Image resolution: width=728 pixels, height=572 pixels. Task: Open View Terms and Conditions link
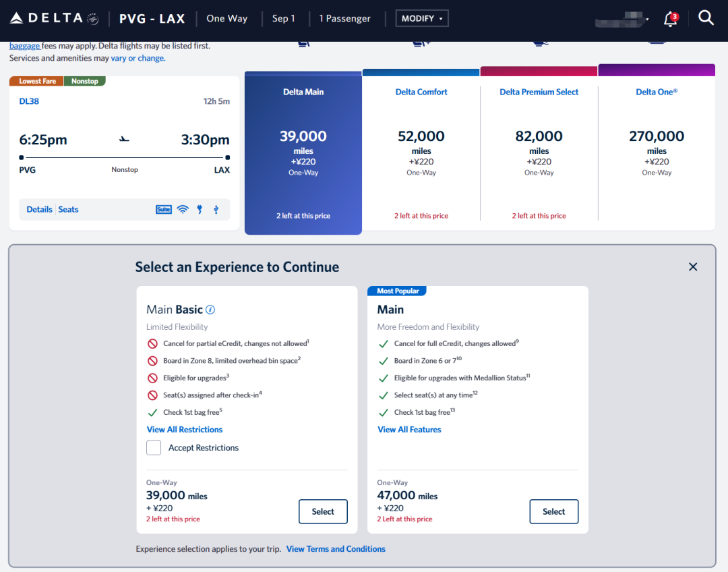point(336,549)
